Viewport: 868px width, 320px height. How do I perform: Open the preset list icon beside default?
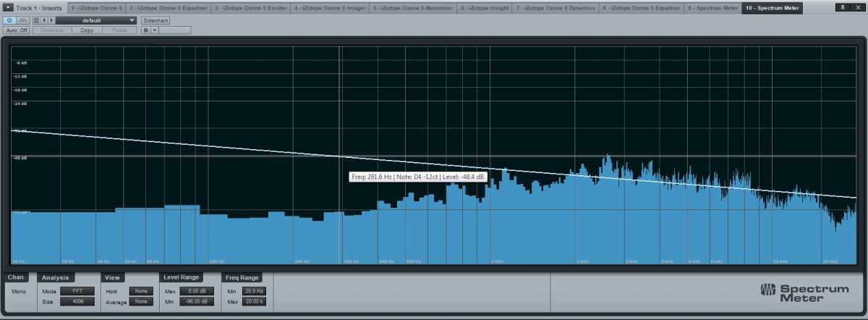point(37,20)
